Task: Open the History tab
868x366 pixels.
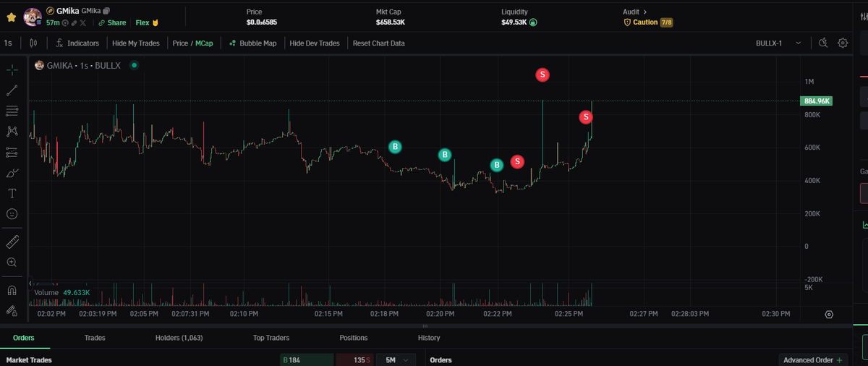Action: click(429, 338)
